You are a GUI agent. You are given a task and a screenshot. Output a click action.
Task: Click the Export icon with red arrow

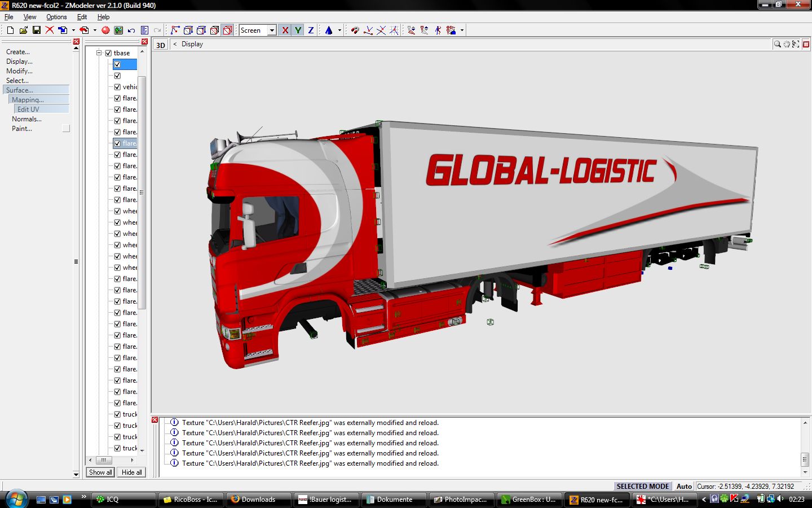(85, 30)
